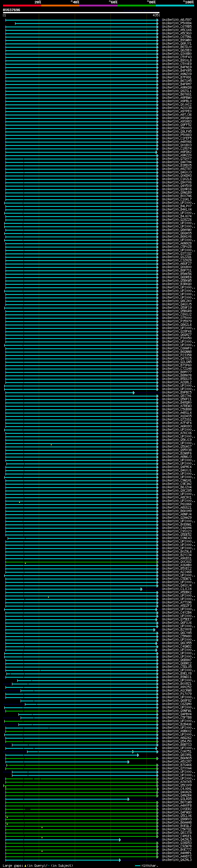Image resolution: width=197 pixels, height=868 pixels.
Task: Click the white query sequence bar
Action: (81, 12)
